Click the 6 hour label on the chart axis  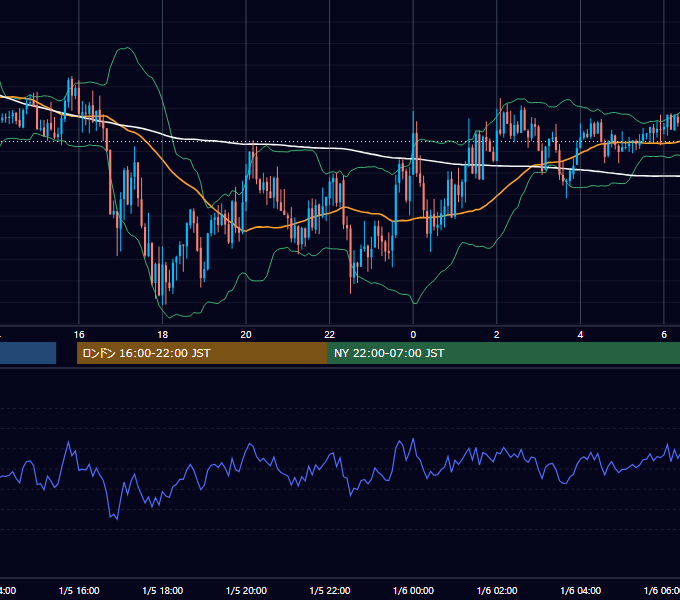pyautogui.click(x=664, y=335)
